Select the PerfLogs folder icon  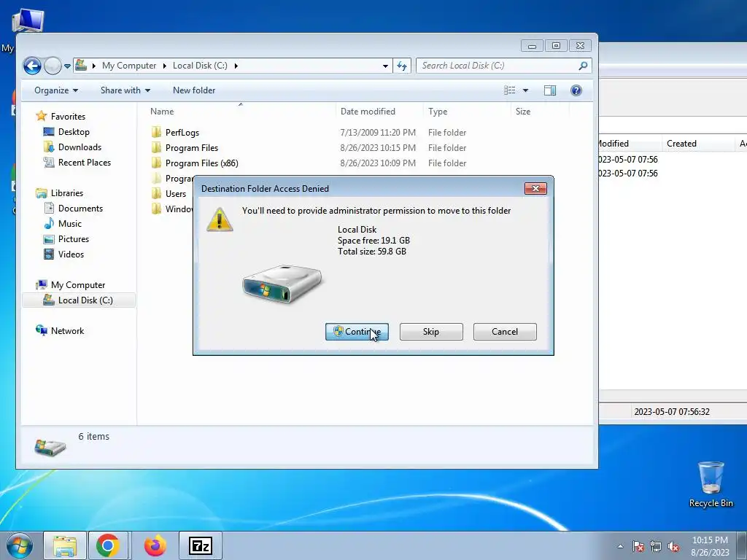click(x=156, y=133)
